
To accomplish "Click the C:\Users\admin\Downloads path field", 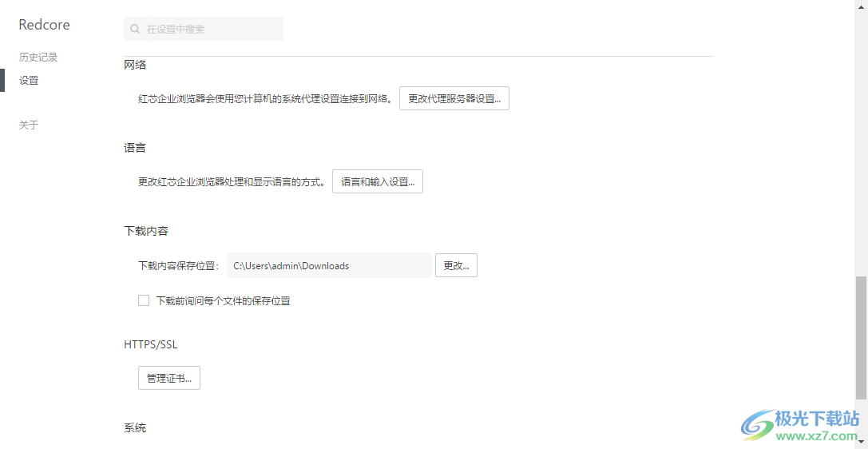I will (x=329, y=265).
